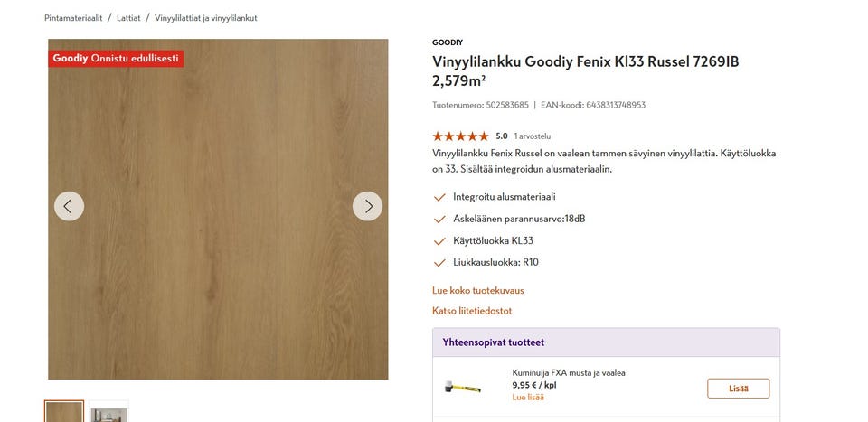Click the checkmark beside Integroitu alusmateriaali
868x422 pixels.
[x=439, y=197]
